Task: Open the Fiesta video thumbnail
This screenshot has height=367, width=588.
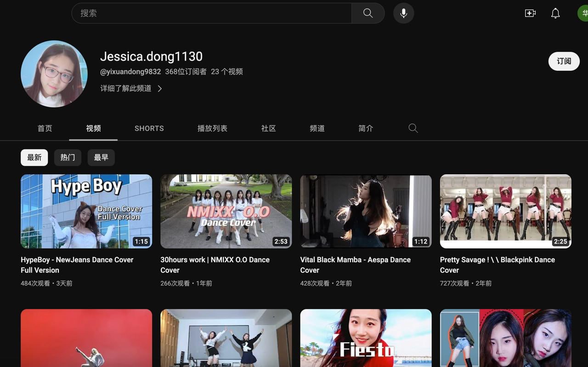Action: coord(366,338)
